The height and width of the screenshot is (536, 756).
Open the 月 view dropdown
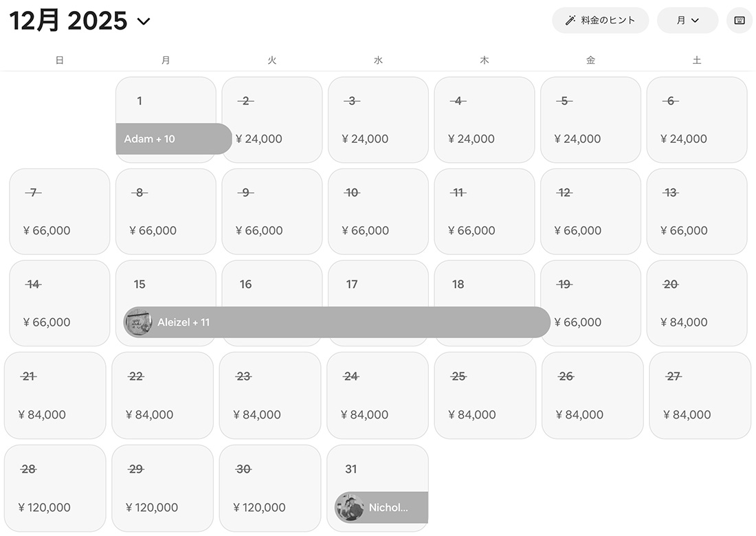687,21
